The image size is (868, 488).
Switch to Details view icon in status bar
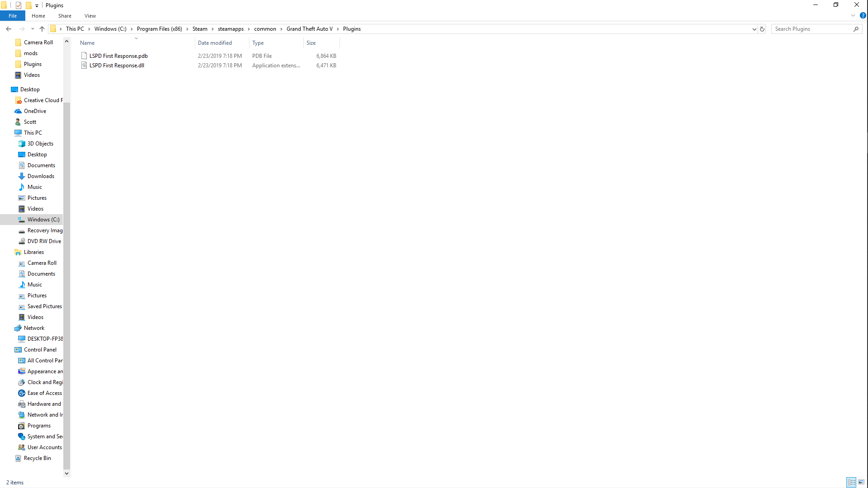click(x=851, y=482)
